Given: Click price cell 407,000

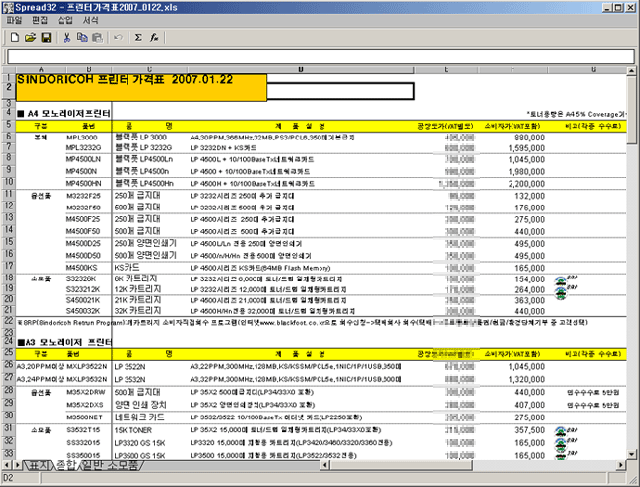Looking at the screenshot, I should 529,405.
